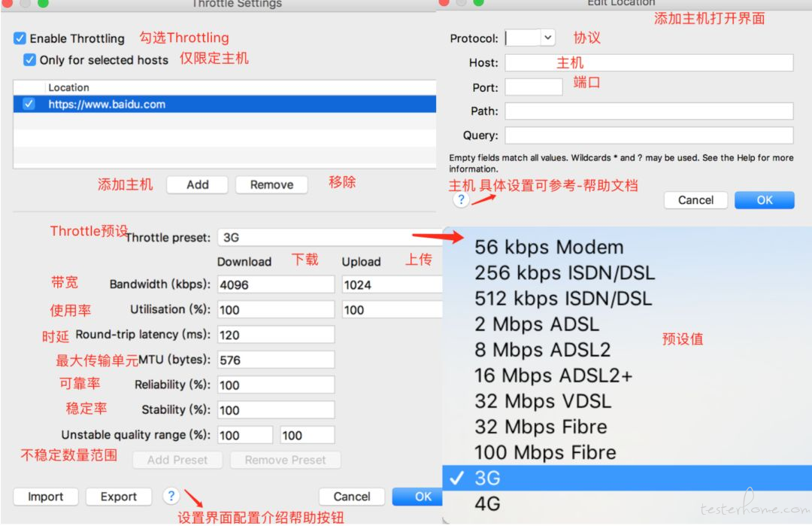Click the Port input field
Screen dimensions: 812x526
(x=534, y=87)
